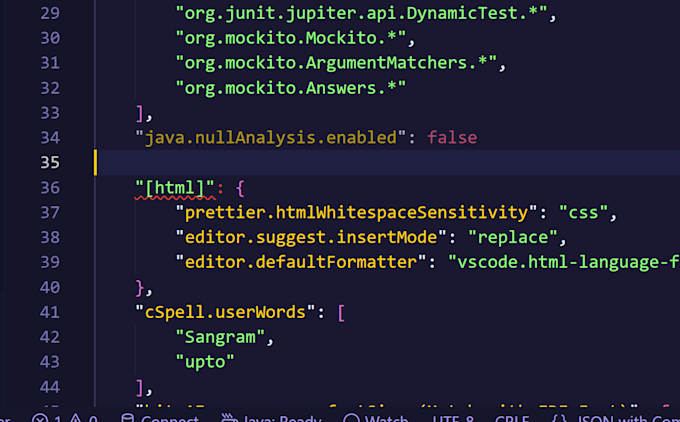The height and width of the screenshot is (422, 680).
Task: Place cursor on empty line 35
Action: click(x=389, y=163)
